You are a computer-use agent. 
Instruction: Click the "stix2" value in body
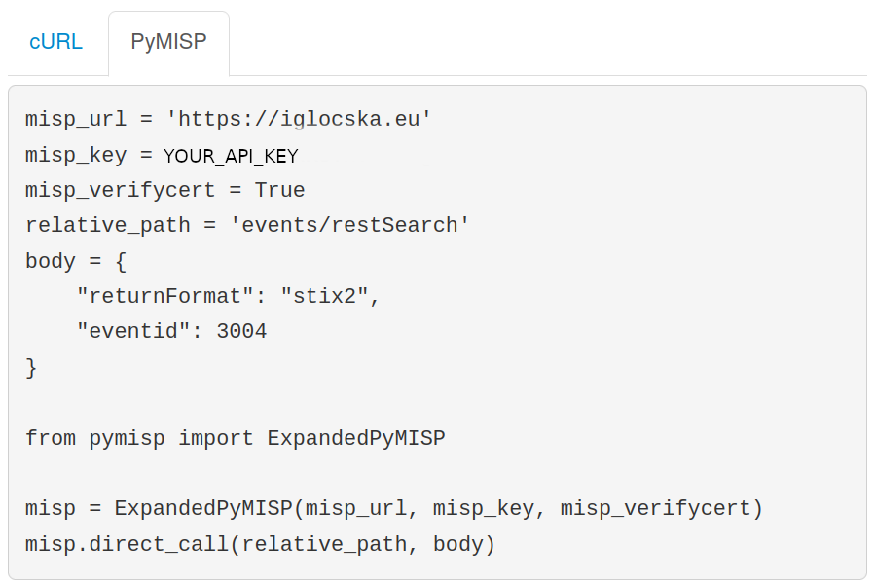pyautogui.click(x=324, y=296)
